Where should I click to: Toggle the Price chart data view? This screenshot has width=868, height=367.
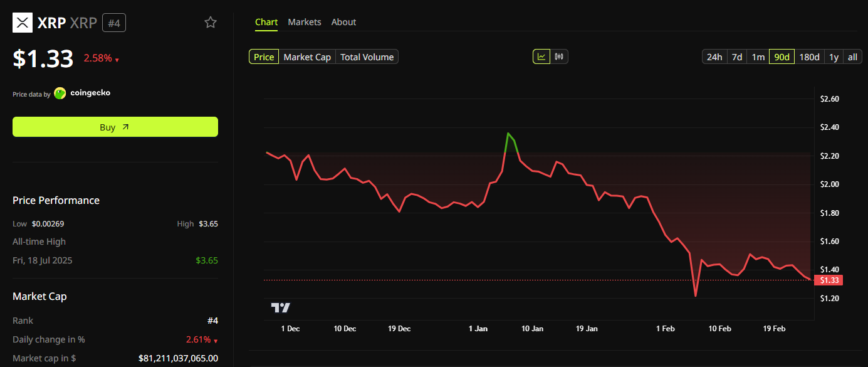pos(264,56)
